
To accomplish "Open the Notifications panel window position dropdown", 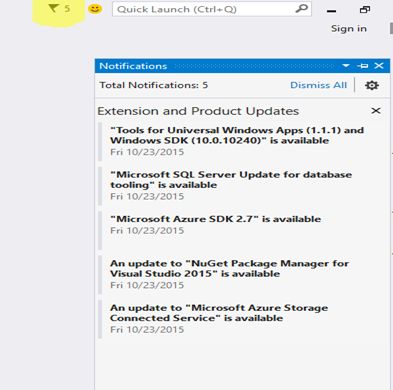I will point(346,66).
